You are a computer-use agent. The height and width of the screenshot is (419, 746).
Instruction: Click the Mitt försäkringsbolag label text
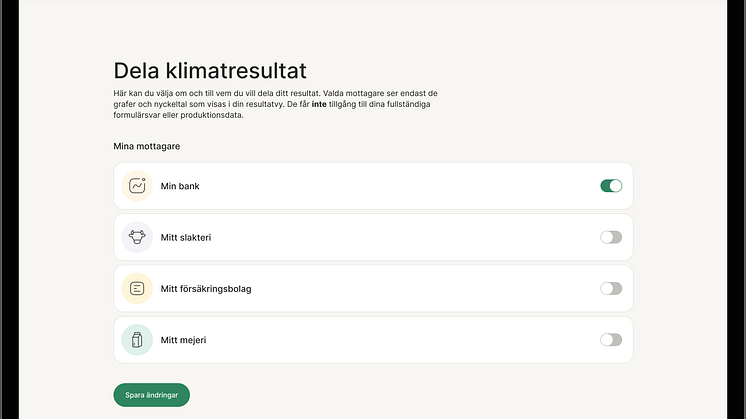(206, 289)
